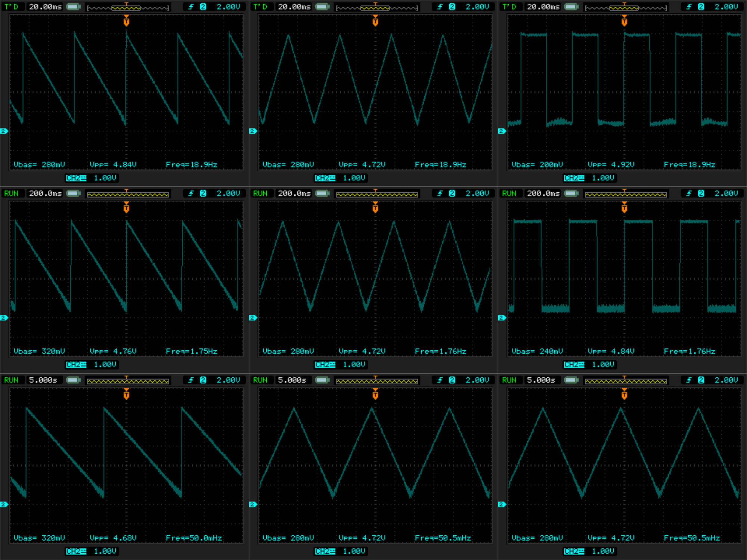Click the battery icon in the 20ms sawtooth scope
Image resolution: width=747 pixels, height=560 pixels.
(x=74, y=7)
